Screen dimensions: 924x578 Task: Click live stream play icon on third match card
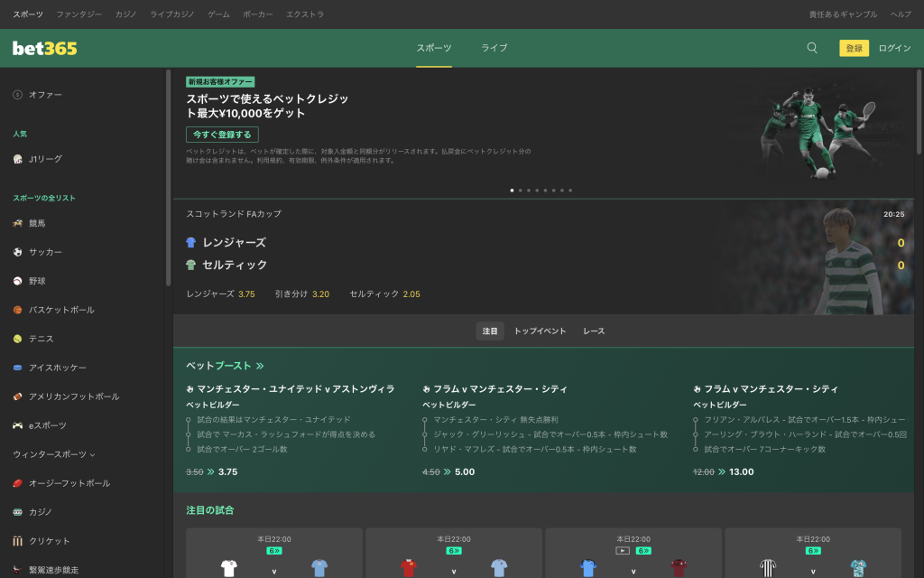pos(623,550)
